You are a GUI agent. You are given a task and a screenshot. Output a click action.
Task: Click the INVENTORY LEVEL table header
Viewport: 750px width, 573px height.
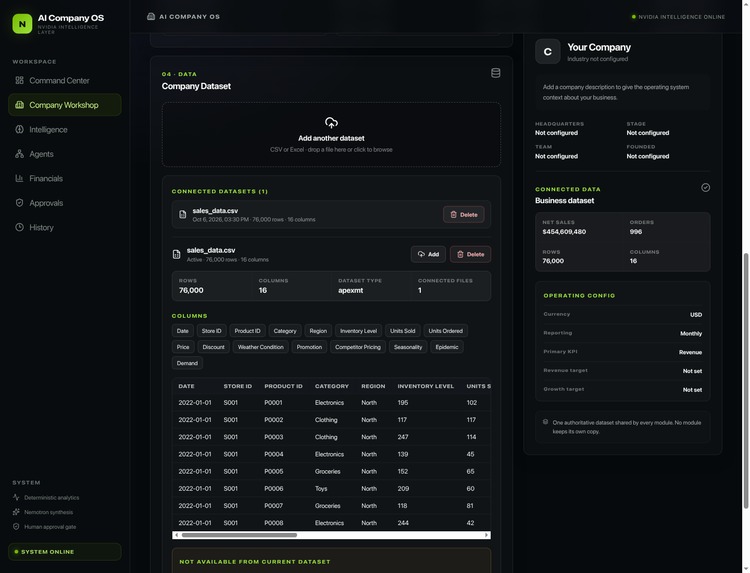[x=426, y=386]
